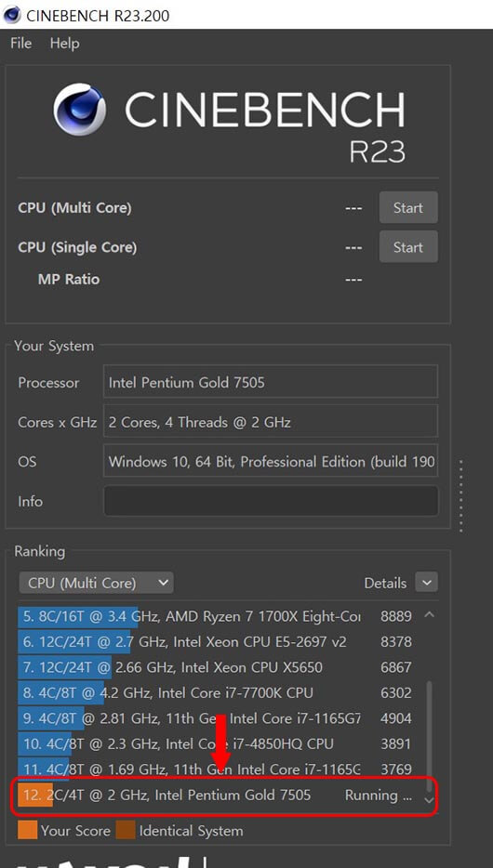
Task: Click the OS field showing Windows 10
Action: tap(271, 461)
